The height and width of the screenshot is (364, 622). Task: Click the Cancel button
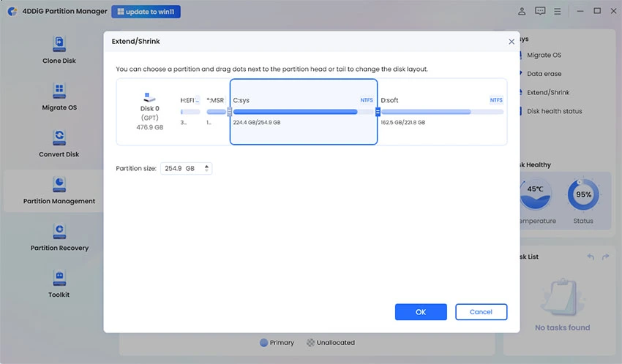tap(481, 312)
